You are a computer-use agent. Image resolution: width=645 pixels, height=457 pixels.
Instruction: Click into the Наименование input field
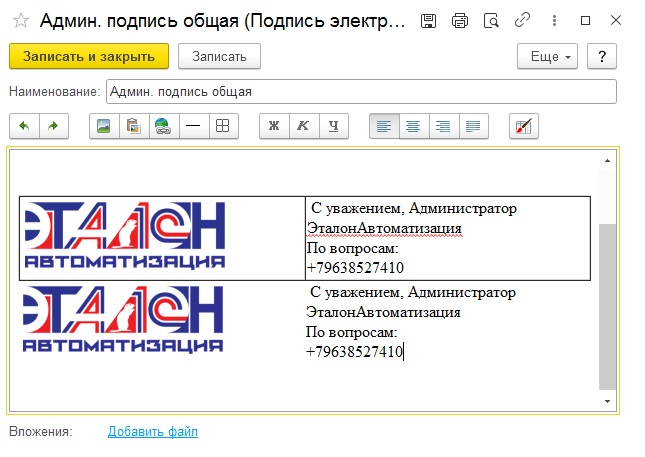[360, 92]
